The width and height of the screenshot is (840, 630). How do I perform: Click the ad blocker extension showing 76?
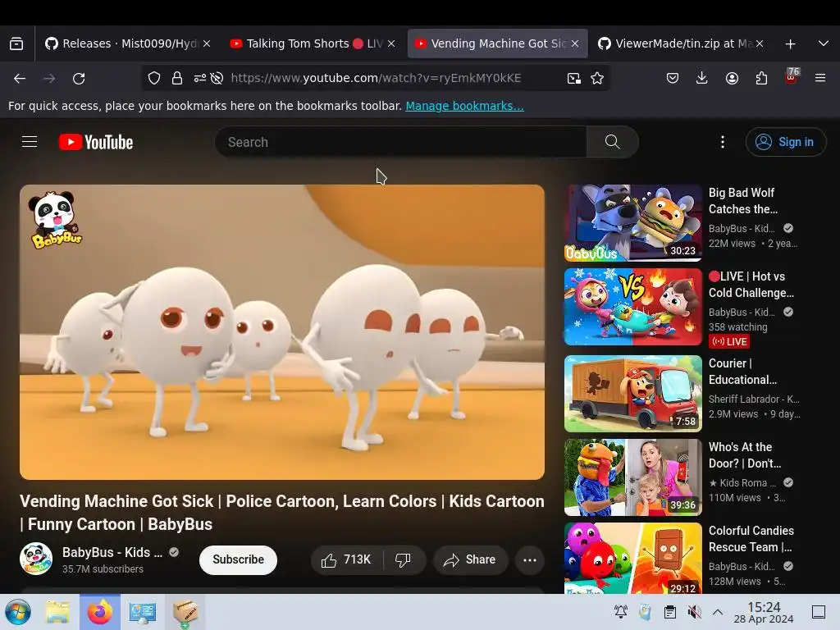point(792,76)
